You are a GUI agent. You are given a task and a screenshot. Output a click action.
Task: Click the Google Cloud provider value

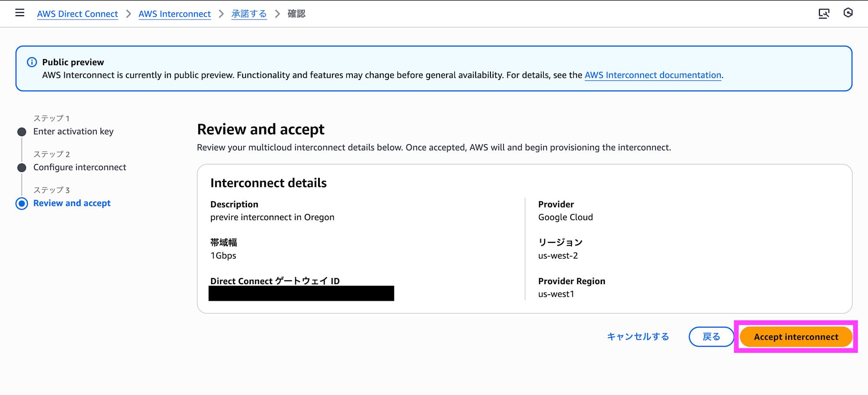pyautogui.click(x=566, y=217)
